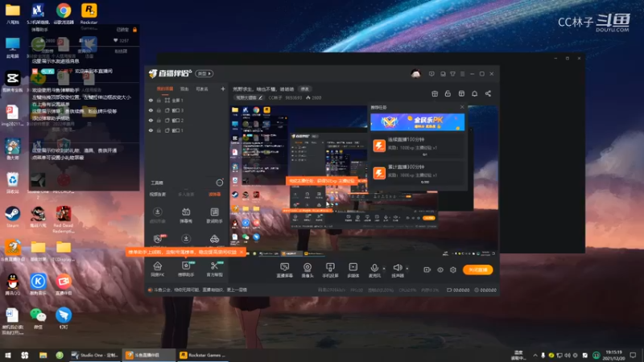Open the 弹幕秀 tool
The width and height of the screenshot is (644, 362).
click(x=186, y=215)
